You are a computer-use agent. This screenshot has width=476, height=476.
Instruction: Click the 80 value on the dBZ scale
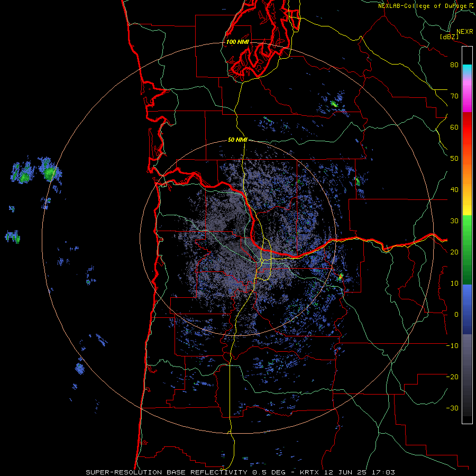454,65
